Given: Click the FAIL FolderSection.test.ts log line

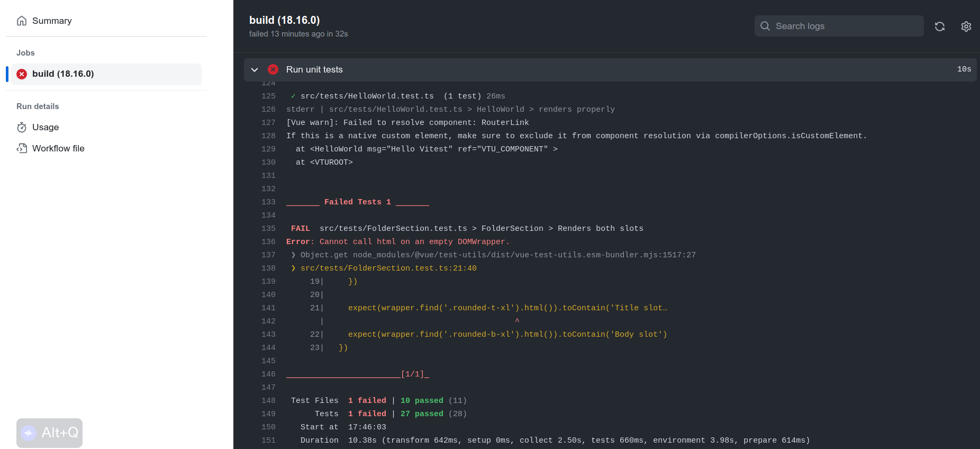Looking at the screenshot, I should [x=467, y=228].
